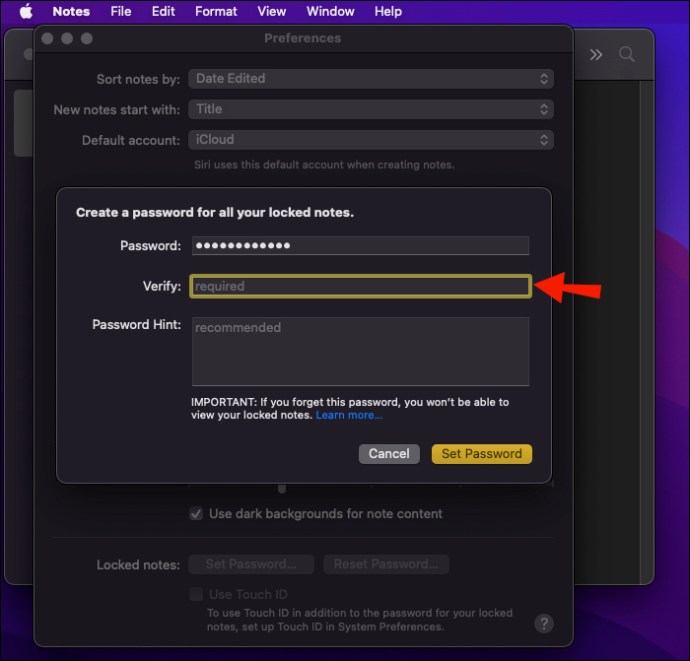The height and width of the screenshot is (661, 690).
Task: Click the Reset Password… button
Action: coord(386,564)
